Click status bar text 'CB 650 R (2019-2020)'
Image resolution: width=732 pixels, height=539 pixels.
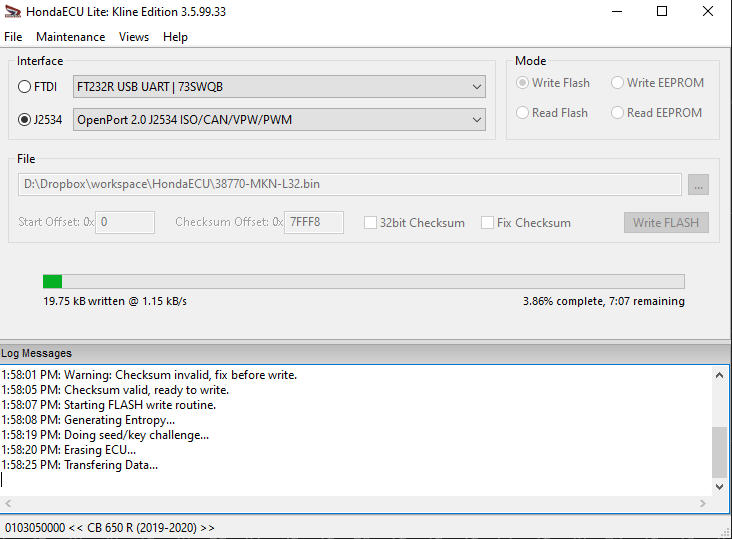click(142, 528)
